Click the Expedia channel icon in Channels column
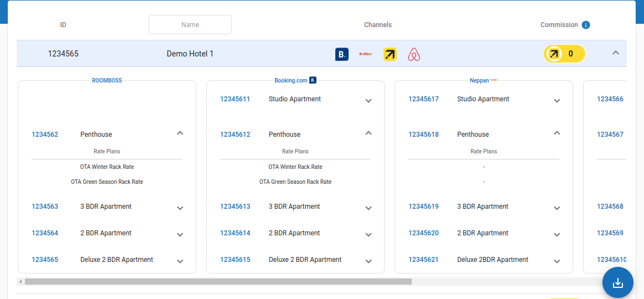The height and width of the screenshot is (299, 644). point(390,54)
